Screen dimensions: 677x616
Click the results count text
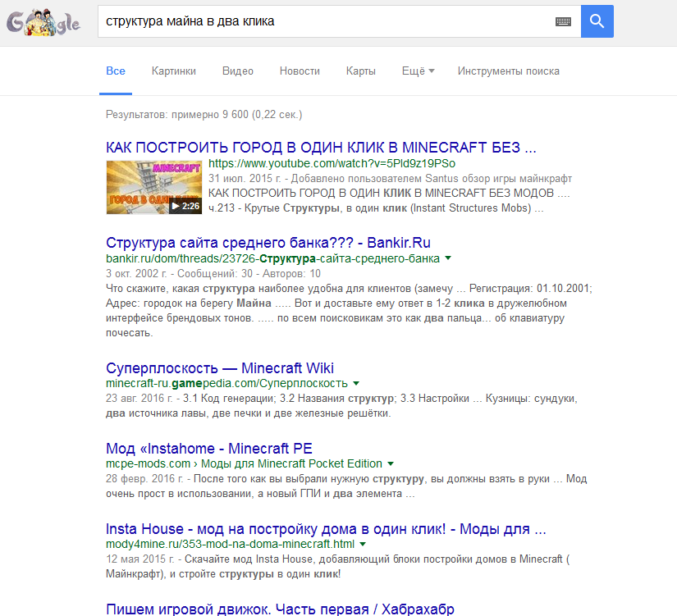pyautogui.click(x=204, y=114)
